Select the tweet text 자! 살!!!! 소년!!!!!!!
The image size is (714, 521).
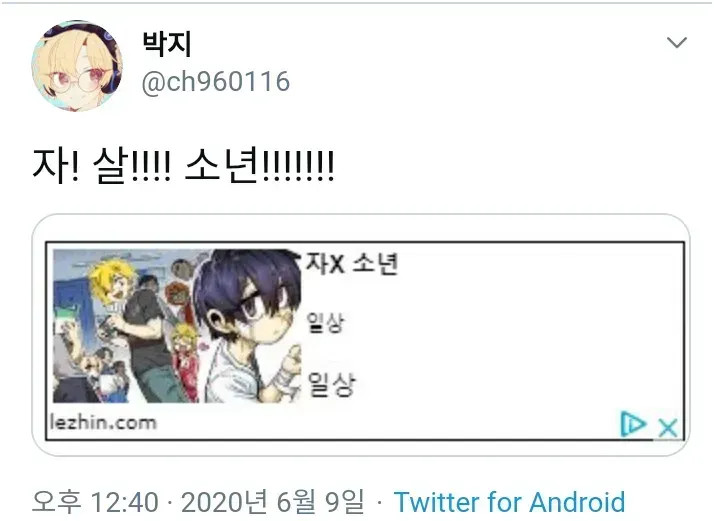183,166
